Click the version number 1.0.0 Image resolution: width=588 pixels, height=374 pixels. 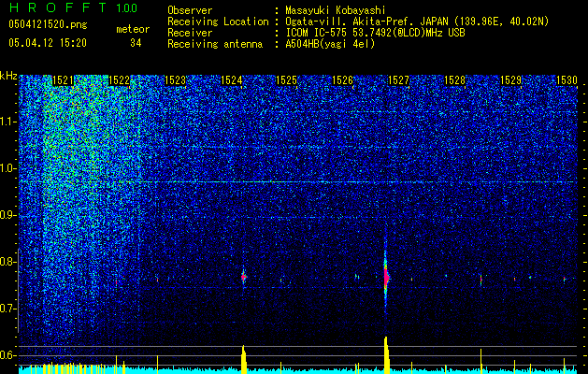click(126, 8)
